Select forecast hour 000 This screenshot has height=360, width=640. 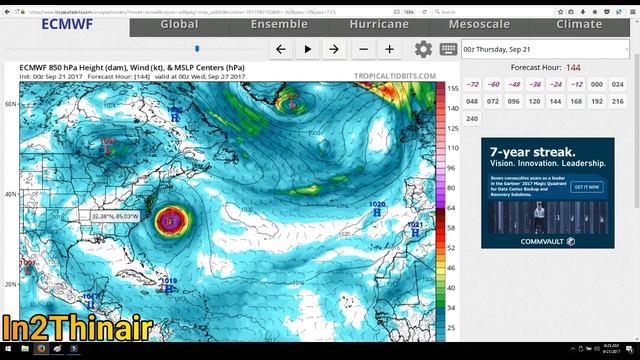[597, 84]
